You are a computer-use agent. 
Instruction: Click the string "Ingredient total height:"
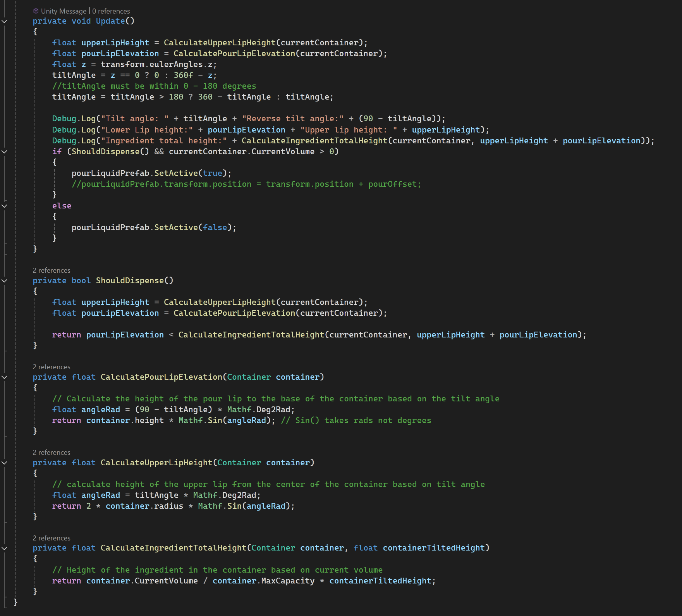[x=164, y=141]
